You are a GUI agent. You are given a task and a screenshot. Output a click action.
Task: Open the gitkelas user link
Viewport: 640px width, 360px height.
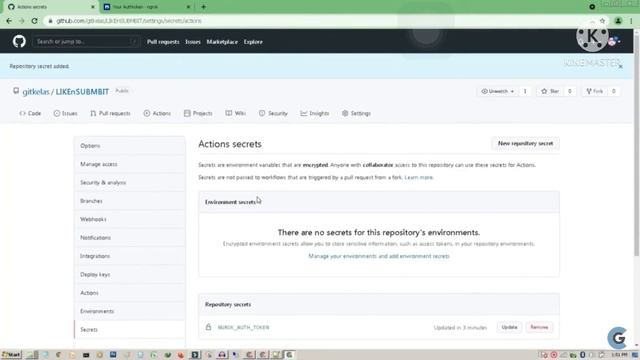(x=36, y=92)
